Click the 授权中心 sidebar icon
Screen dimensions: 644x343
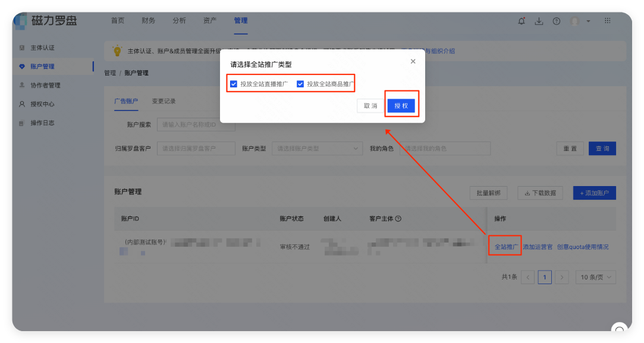22,104
